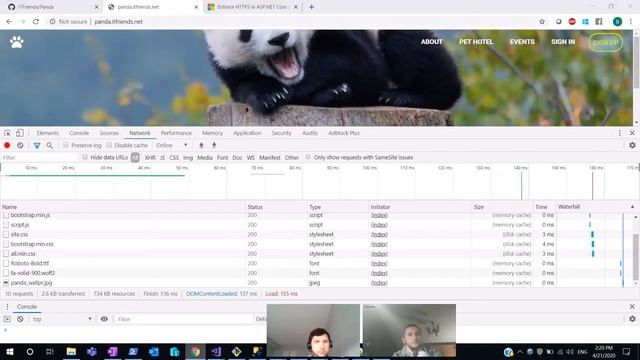Screen dimensions: 640x360
Task: Click the record network log button
Action: [7, 145]
